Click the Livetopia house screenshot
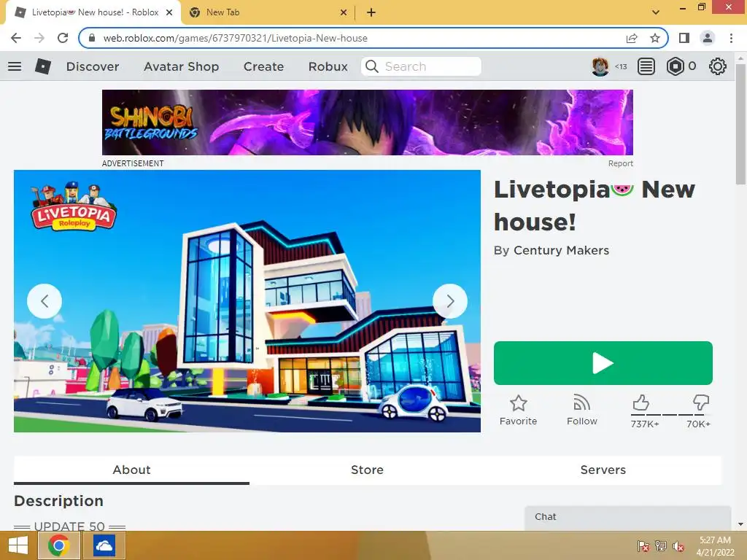 pyautogui.click(x=247, y=301)
